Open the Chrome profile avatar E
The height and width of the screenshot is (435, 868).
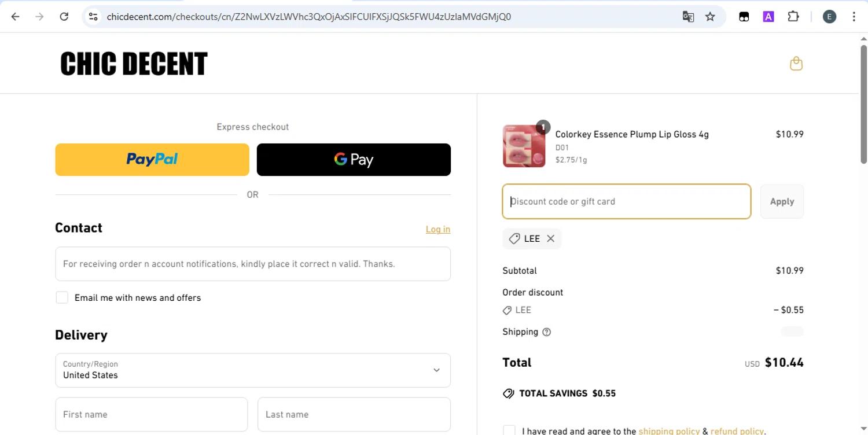tap(829, 17)
